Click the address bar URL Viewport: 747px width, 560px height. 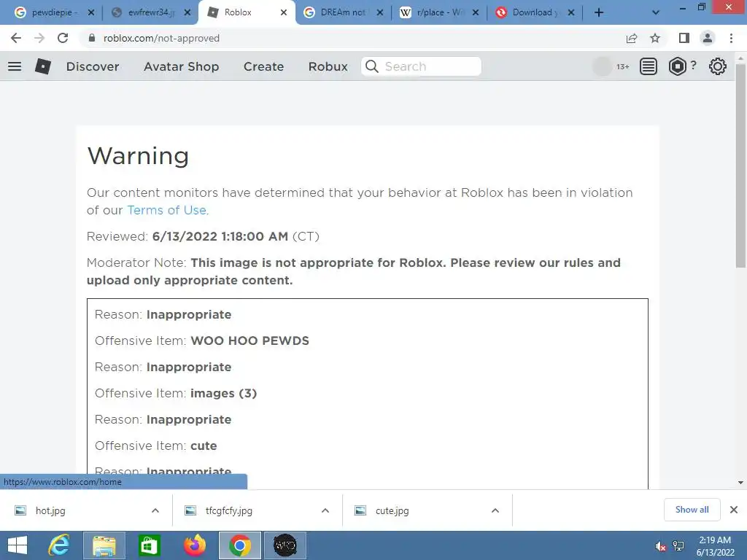point(161,38)
